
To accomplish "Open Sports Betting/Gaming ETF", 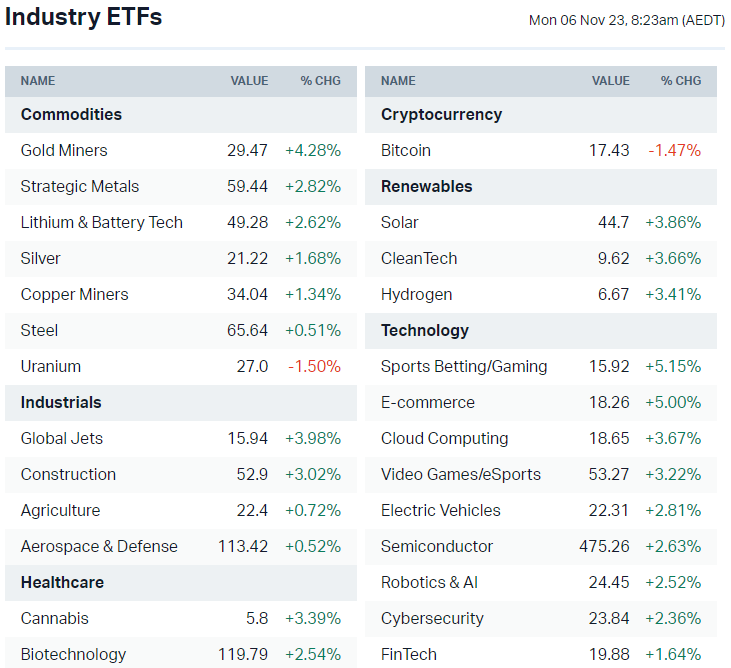I will tap(464, 366).
